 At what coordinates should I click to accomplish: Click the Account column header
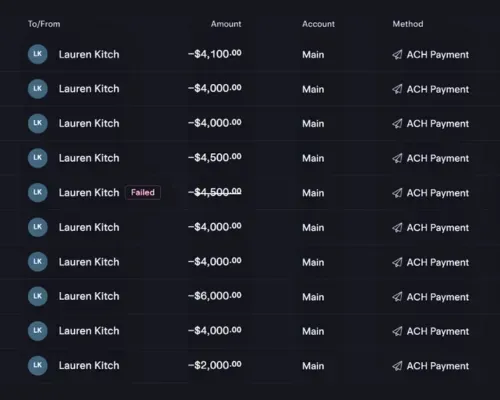pyautogui.click(x=318, y=24)
